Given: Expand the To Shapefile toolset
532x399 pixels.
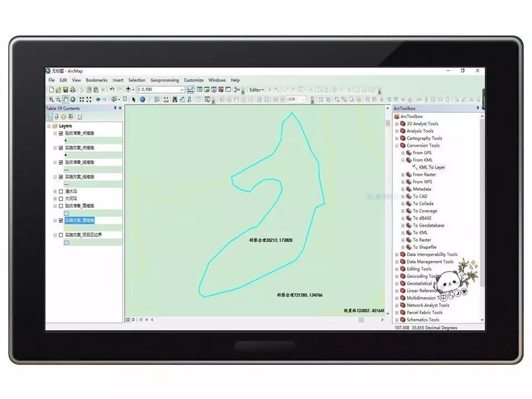Looking at the screenshot, I should (x=403, y=247).
